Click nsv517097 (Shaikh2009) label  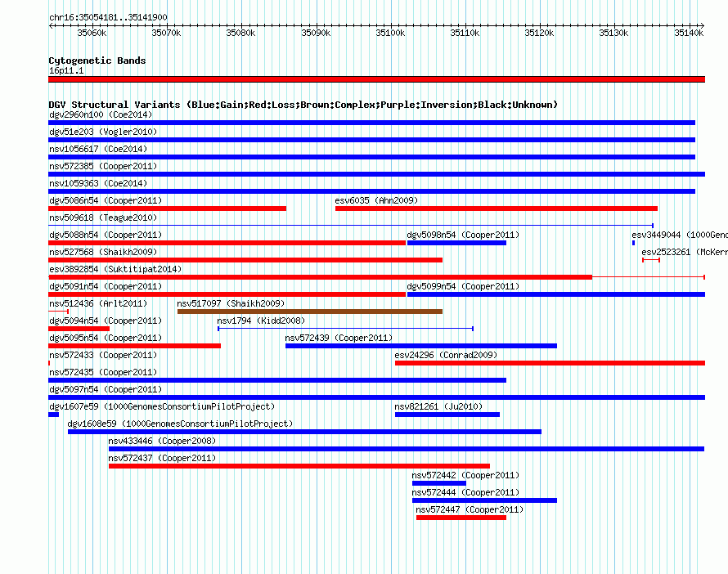pos(231,303)
